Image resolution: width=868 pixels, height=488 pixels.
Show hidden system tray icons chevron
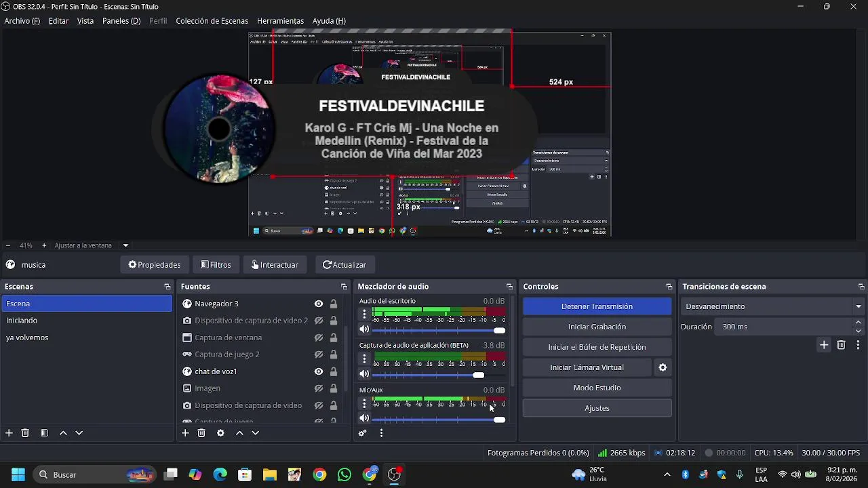[667, 474]
